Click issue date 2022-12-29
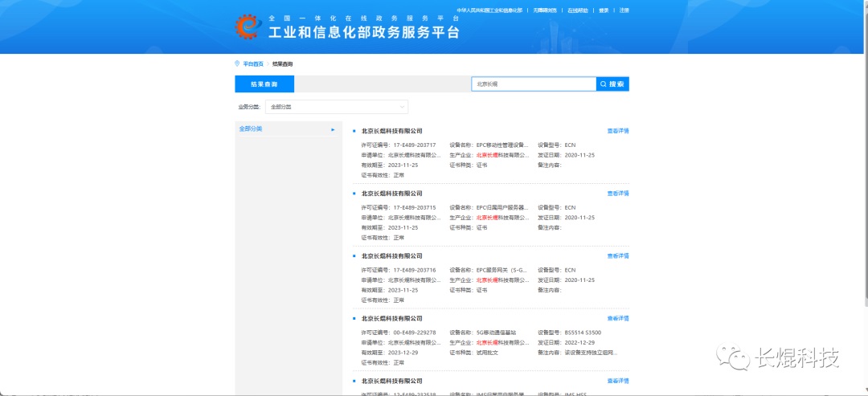The width and height of the screenshot is (868, 396). (579, 343)
